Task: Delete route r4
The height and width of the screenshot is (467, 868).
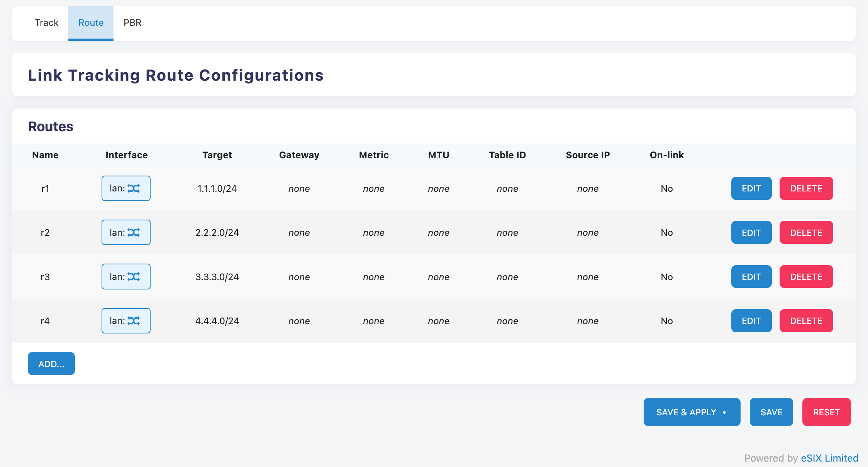Action: point(806,321)
